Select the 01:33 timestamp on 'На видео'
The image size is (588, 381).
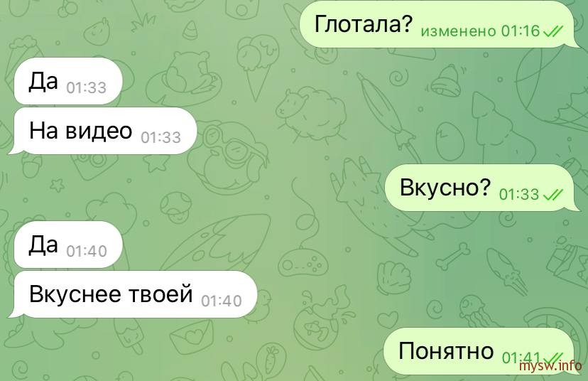[x=161, y=137]
